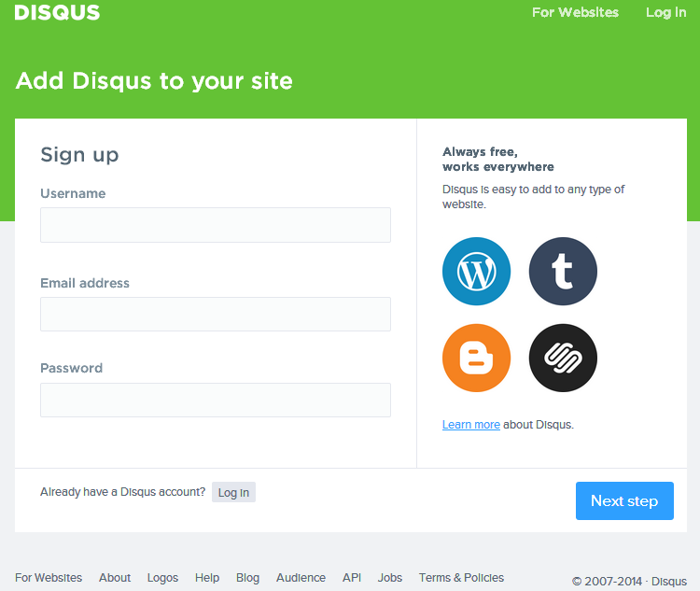Click the Tumblr logo icon

click(563, 271)
